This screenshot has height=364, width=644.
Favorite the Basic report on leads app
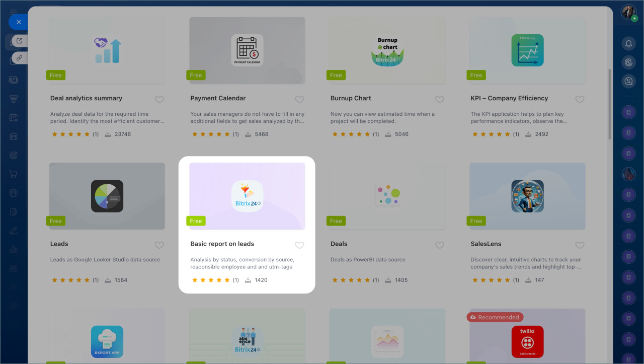click(x=299, y=245)
